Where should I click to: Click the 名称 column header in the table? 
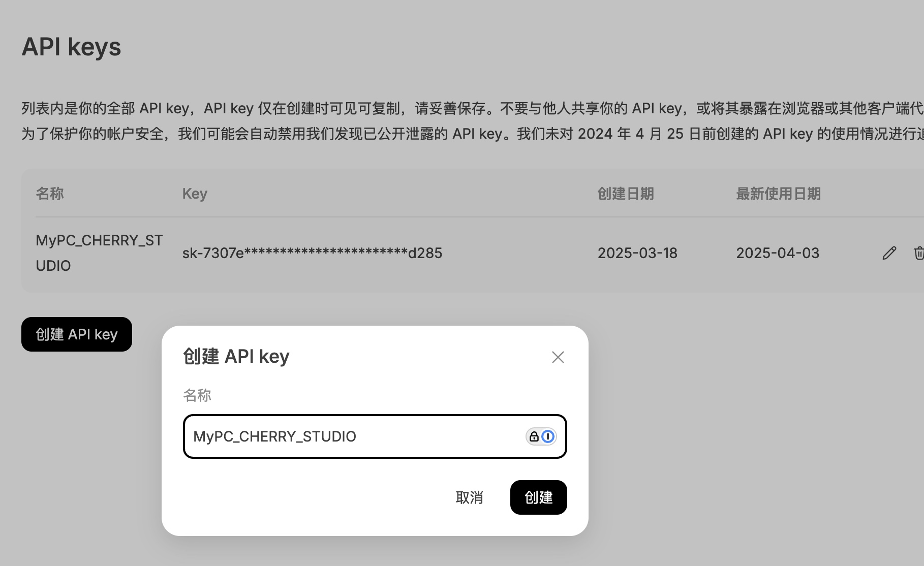(x=50, y=194)
